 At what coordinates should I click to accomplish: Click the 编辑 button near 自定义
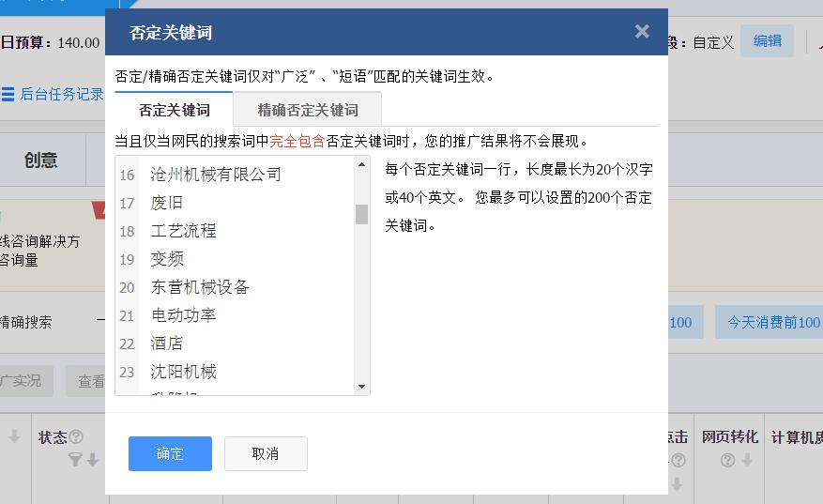point(768,41)
